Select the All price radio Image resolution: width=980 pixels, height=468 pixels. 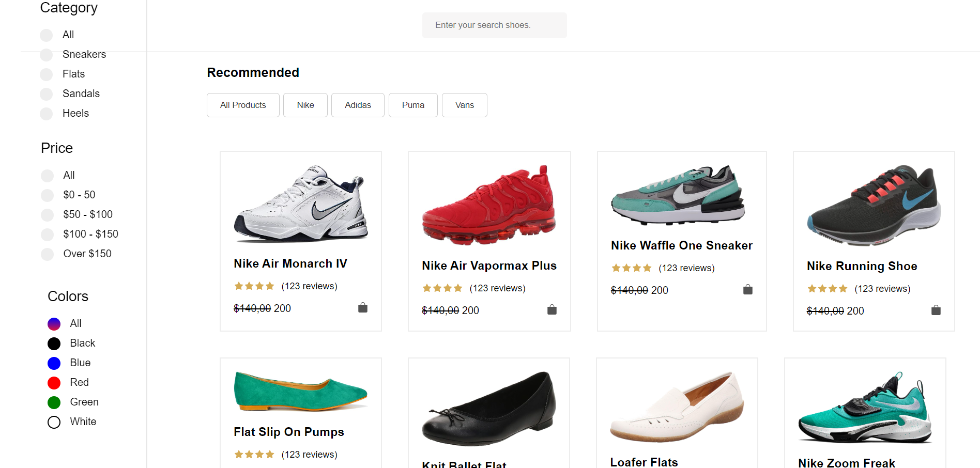coord(48,176)
